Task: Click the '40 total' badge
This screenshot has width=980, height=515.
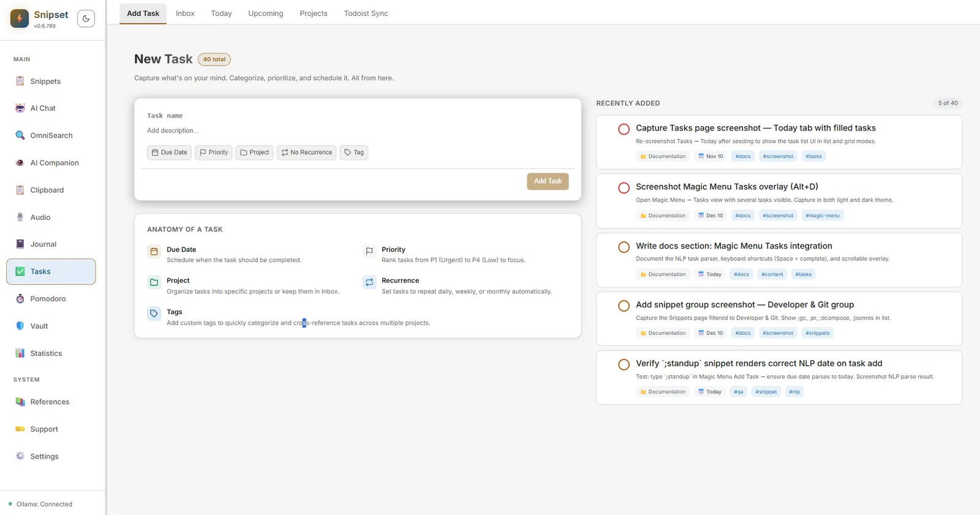Action: pyautogui.click(x=214, y=59)
